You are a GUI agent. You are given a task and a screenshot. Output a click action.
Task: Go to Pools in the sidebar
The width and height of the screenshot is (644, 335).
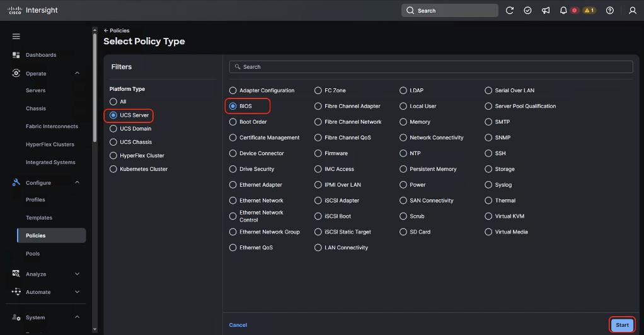coord(33,254)
